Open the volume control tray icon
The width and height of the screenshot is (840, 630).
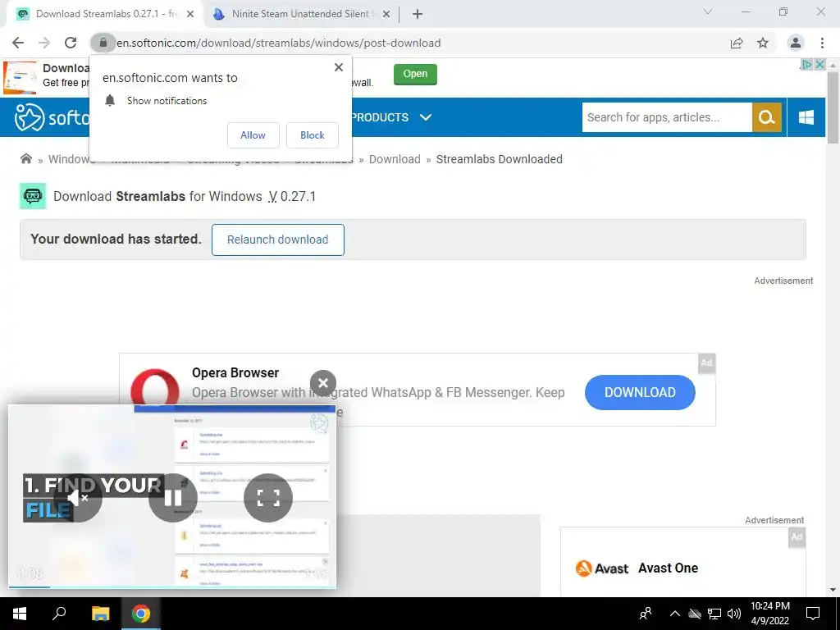pos(734,614)
